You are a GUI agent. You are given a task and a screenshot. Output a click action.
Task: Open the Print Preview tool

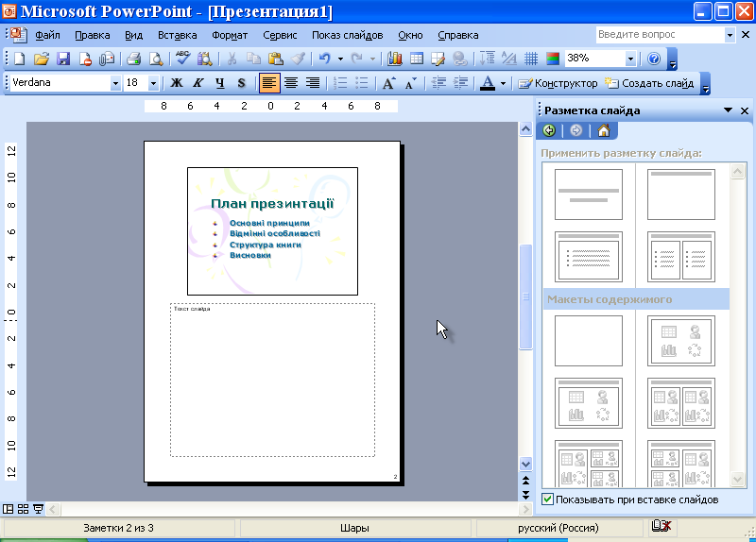coord(155,59)
